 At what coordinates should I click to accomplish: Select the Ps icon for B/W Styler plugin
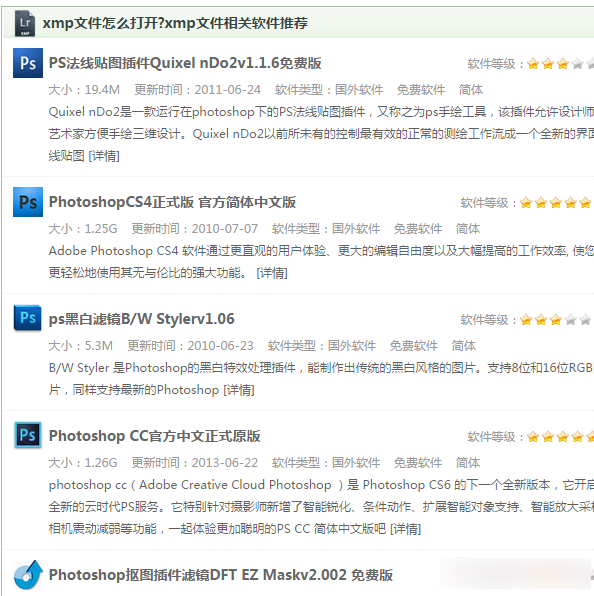[x=27, y=318]
